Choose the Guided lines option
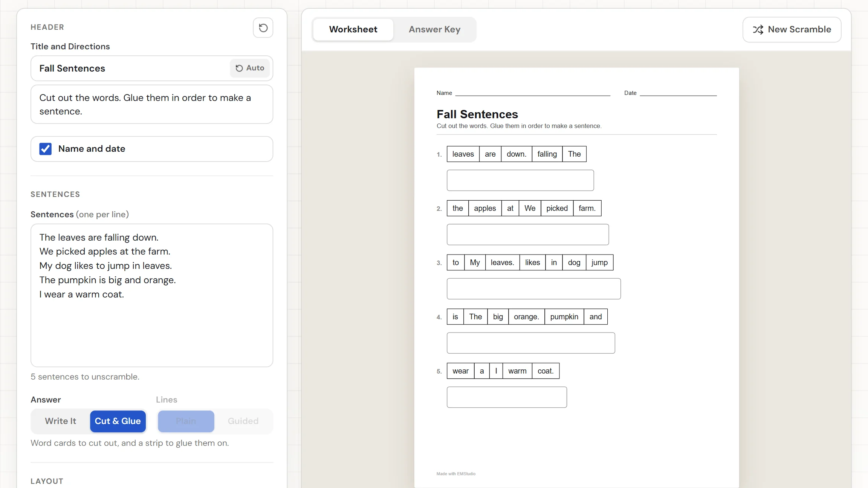868x488 pixels. [x=243, y=421]
